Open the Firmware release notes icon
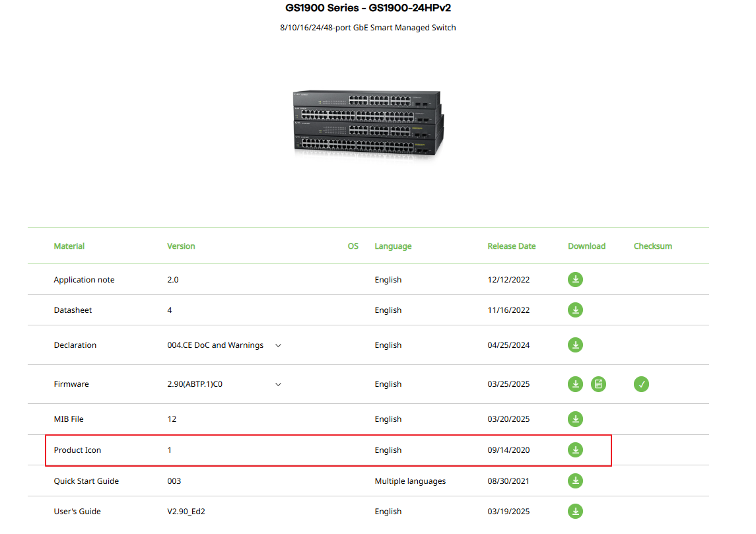 pyautogui.click(x=598, y=384)
